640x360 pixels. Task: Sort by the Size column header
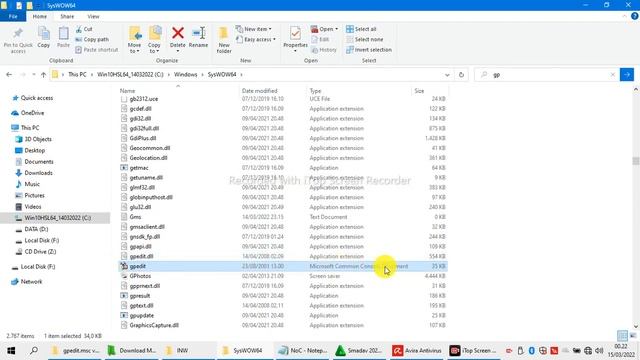click(429, 91)
